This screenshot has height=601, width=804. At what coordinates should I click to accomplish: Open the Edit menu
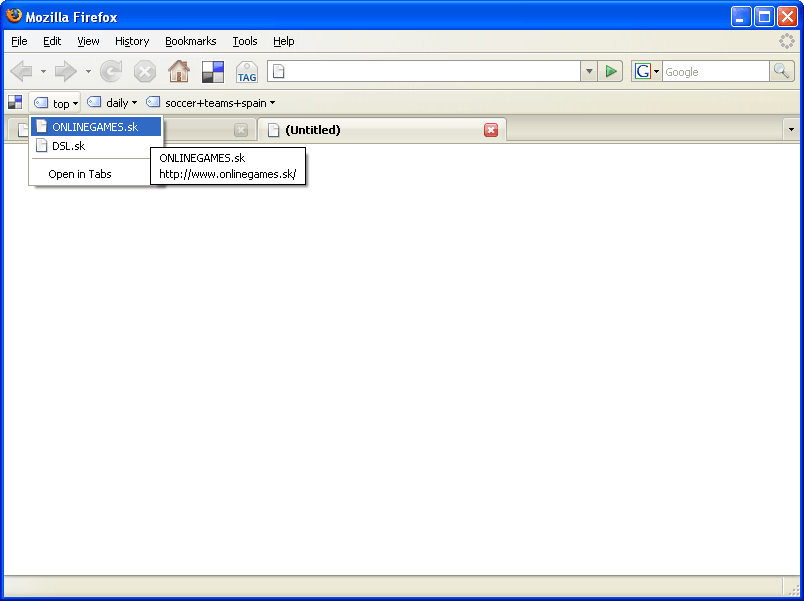(x=52, y=41)
